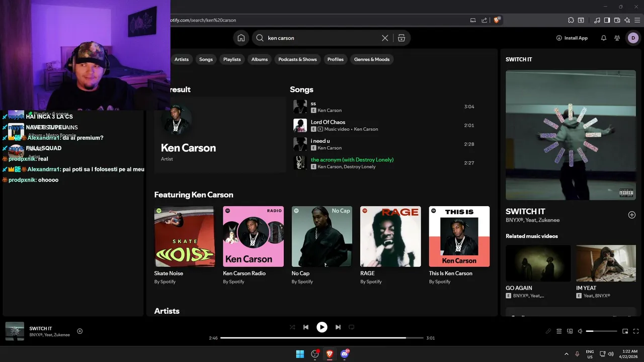Open the miniplayer icon
644x362 pixels.
click(625, 331)
